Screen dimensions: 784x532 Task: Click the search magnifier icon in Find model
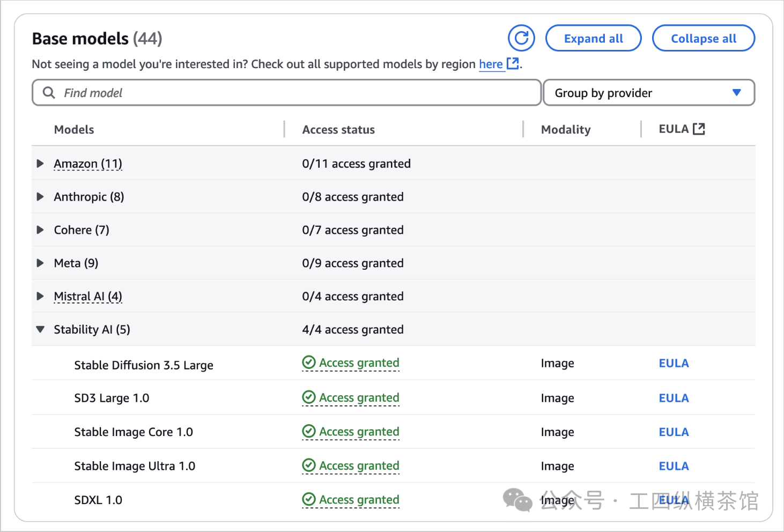[x=49, y=93]
